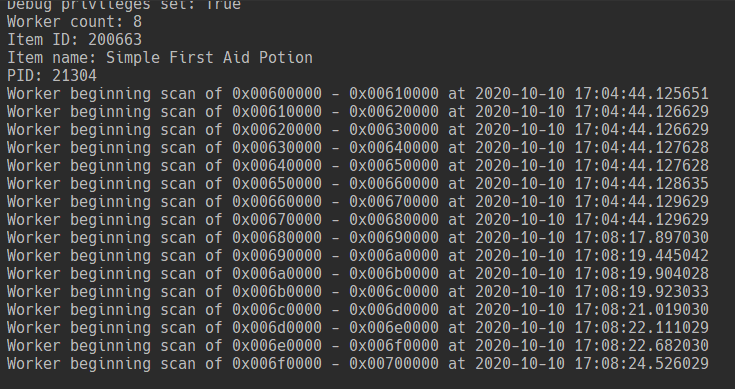This screenshot has width=735, height=389.
Task: Click the Item ID value 200663
Action: coord(115,40)
